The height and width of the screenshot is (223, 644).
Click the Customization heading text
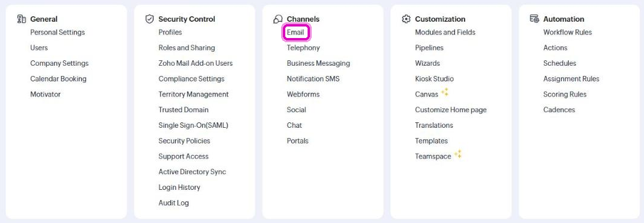[441, 19]
